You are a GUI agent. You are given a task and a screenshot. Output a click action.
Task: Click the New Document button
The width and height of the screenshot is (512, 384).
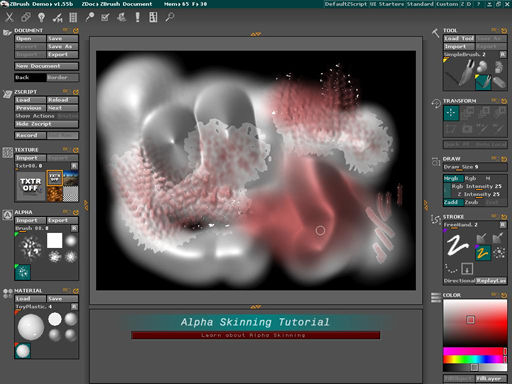click(x=46, y=66)
